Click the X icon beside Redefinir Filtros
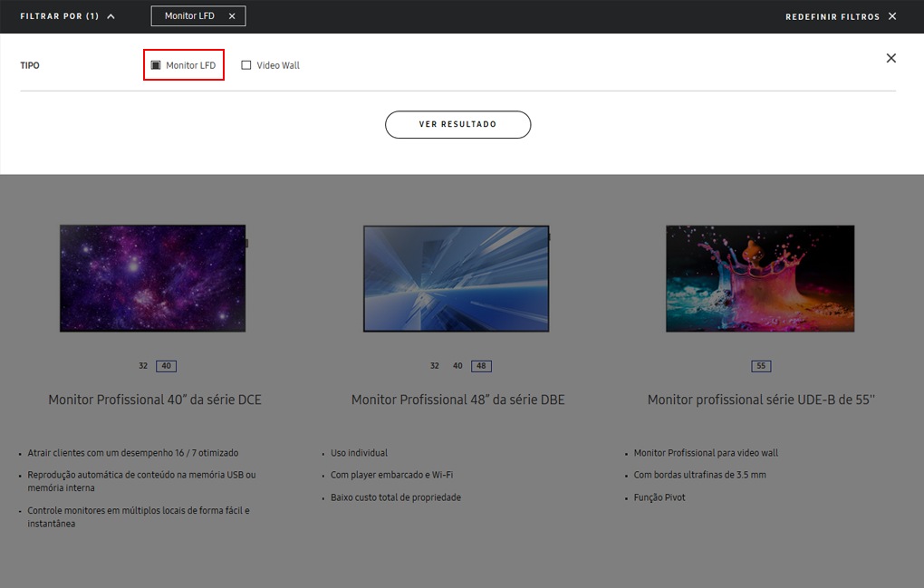The height and width of the screenshot is (588, 924). tap(892, 16)
